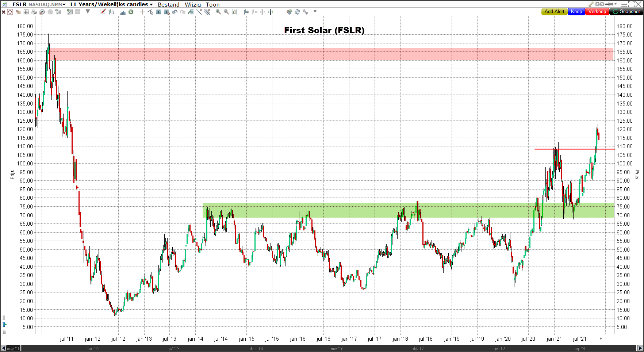This screenshot has width=644, height=352.
Task: Select the trendline drawing tool
Action: [x=199, y=12]
